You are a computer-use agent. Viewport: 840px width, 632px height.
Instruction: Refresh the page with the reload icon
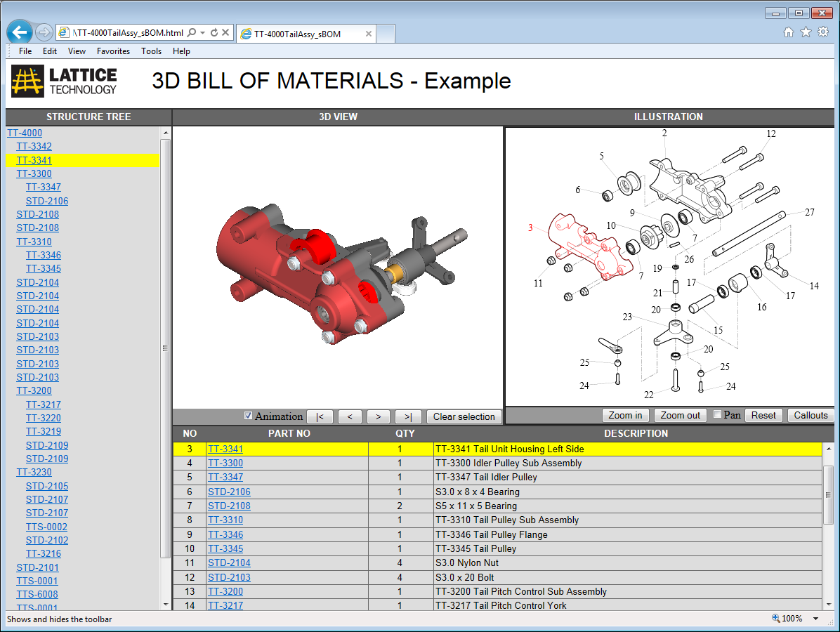(x=214, y=33)
